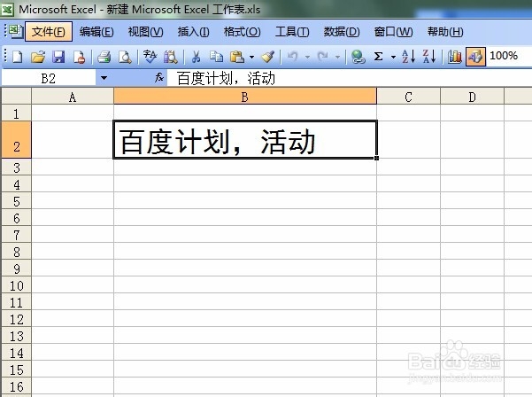Select the Format Painter brush icon
This screenshot has width=532, height=397.
coord(267,57)
